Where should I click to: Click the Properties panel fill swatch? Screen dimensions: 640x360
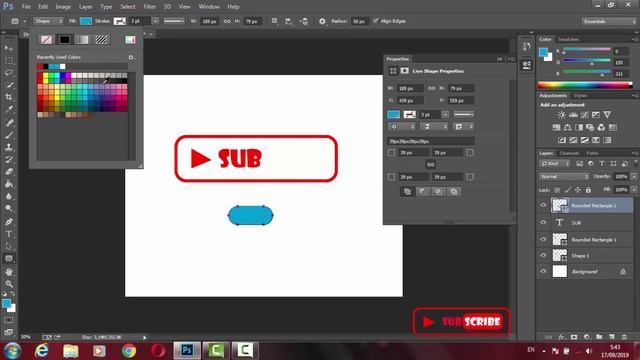tap(393, 115)
